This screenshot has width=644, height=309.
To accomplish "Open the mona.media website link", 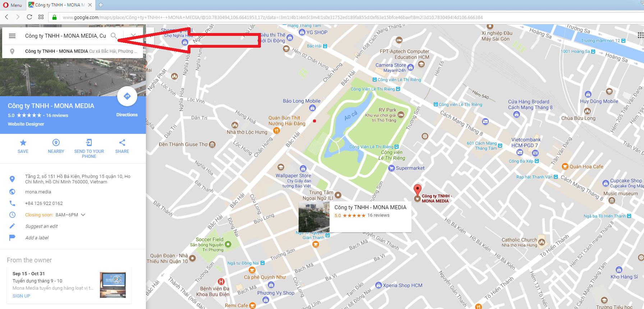I will (38, 192).
